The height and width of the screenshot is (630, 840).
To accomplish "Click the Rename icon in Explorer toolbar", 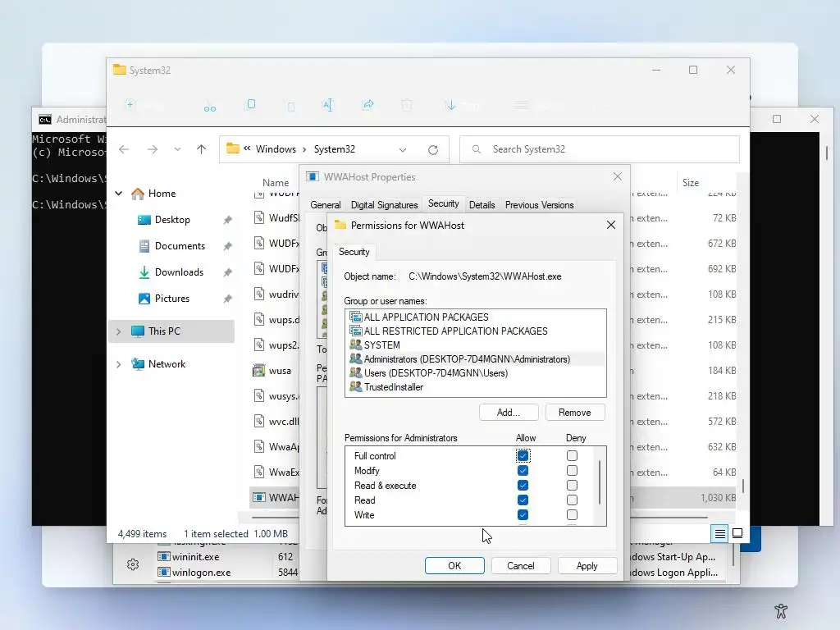I will coord(328,105).
